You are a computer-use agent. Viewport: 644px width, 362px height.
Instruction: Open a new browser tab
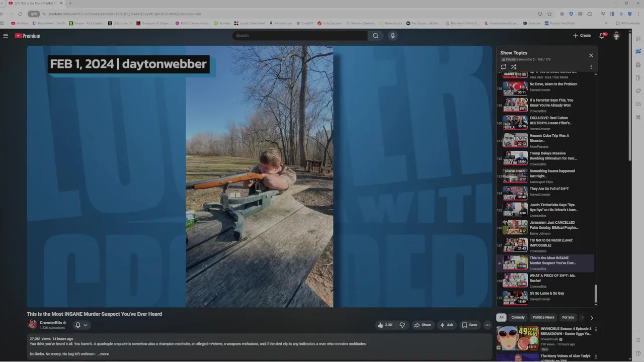(x=70, y=3)
